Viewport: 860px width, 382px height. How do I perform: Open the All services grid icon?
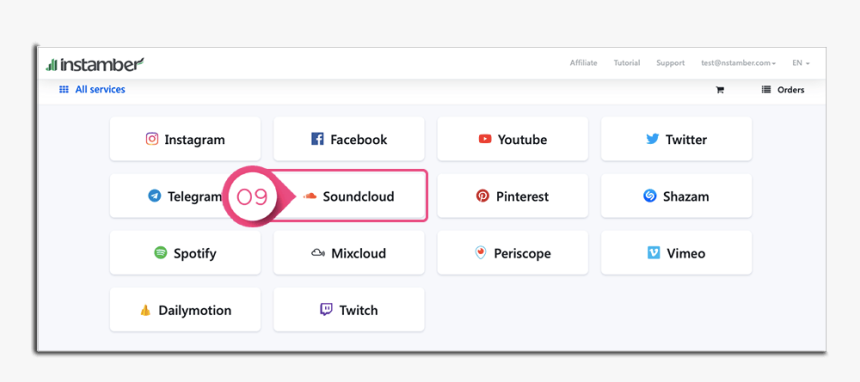pos(64,89)
